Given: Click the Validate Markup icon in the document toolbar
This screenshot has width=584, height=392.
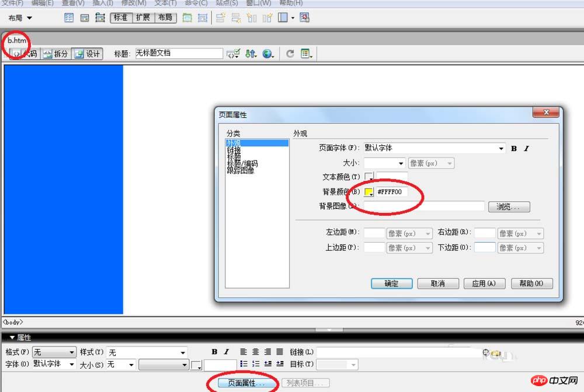Looking at the screenshot, I should click(234, 54).
